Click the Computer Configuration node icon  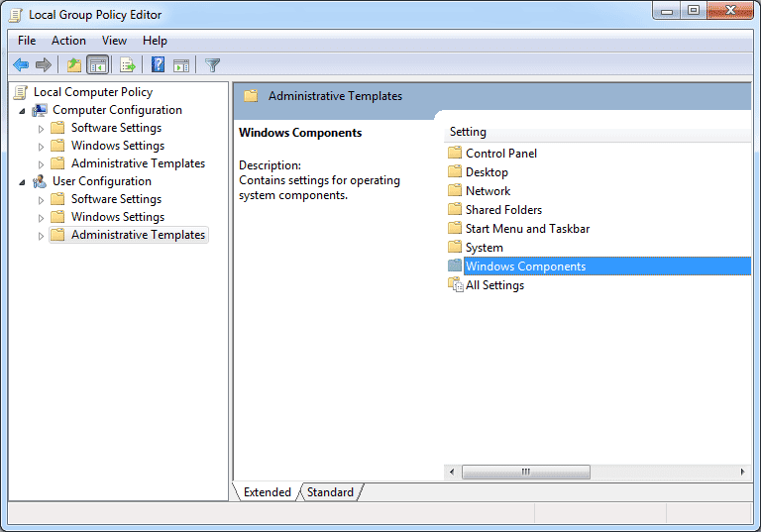(x=40, y=110)
